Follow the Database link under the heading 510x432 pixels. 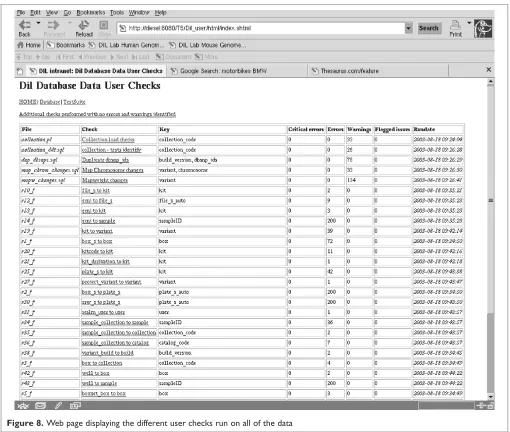pyautogui.click(x=50, y=102)
